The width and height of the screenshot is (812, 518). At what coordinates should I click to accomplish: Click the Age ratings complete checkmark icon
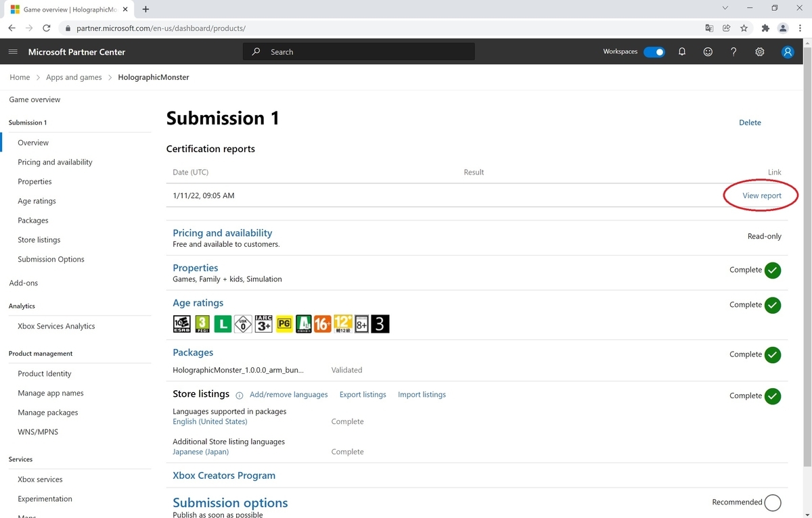[773, 305]
